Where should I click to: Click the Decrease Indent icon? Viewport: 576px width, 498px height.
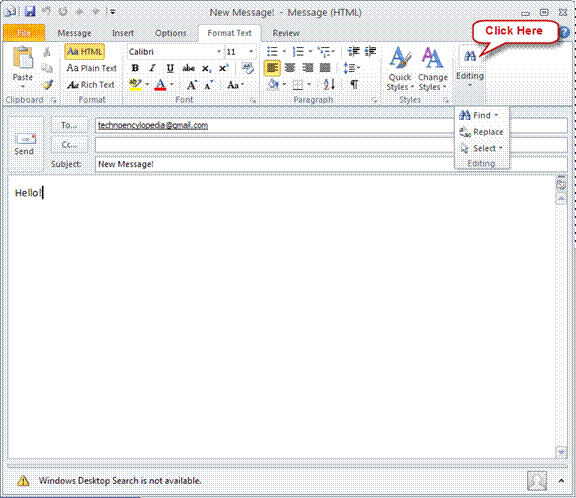click(354, 51)
